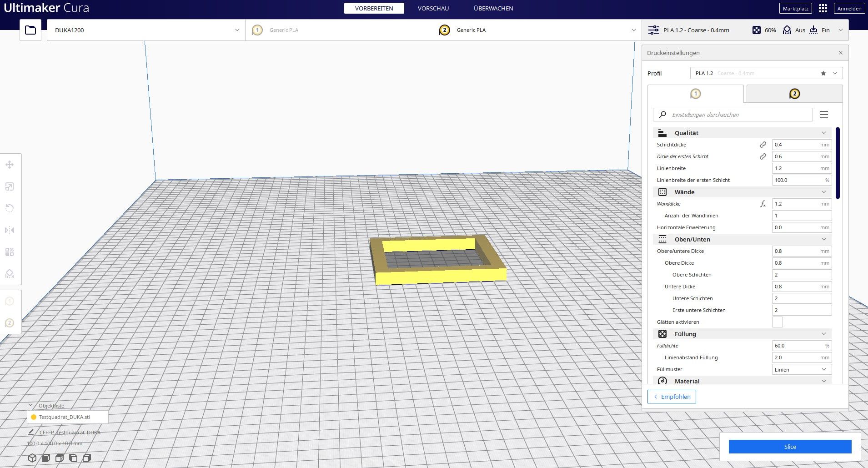Click the settings panel scrollbar
Viewport: 868px width, 468px height.
click(838, 163)
